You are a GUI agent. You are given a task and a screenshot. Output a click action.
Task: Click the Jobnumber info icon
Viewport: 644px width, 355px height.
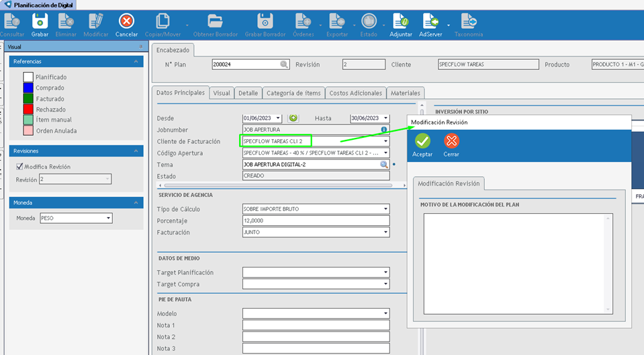[x=384, y=130]
